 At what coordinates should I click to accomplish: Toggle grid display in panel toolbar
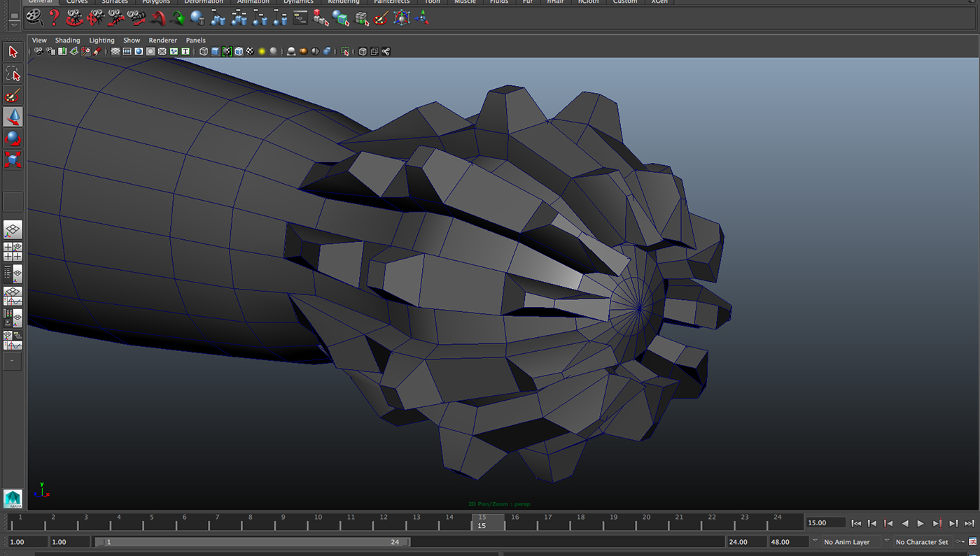coord(115,51)
